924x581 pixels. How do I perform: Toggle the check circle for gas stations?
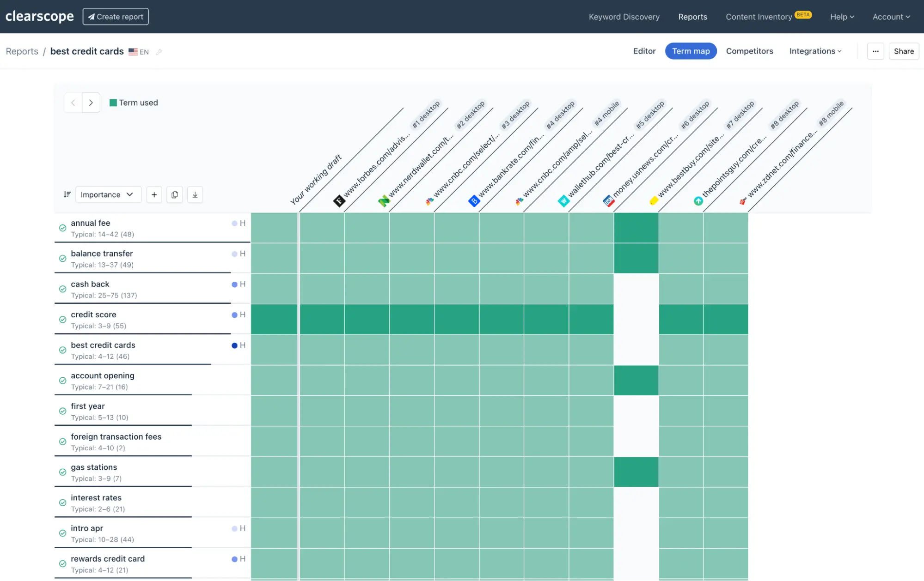[x=62, y=472]
